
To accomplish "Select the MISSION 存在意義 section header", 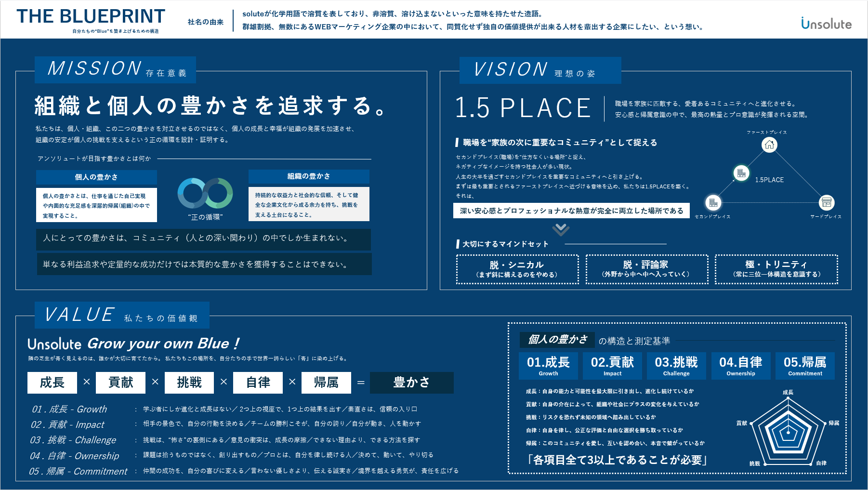I will [115, 69].
